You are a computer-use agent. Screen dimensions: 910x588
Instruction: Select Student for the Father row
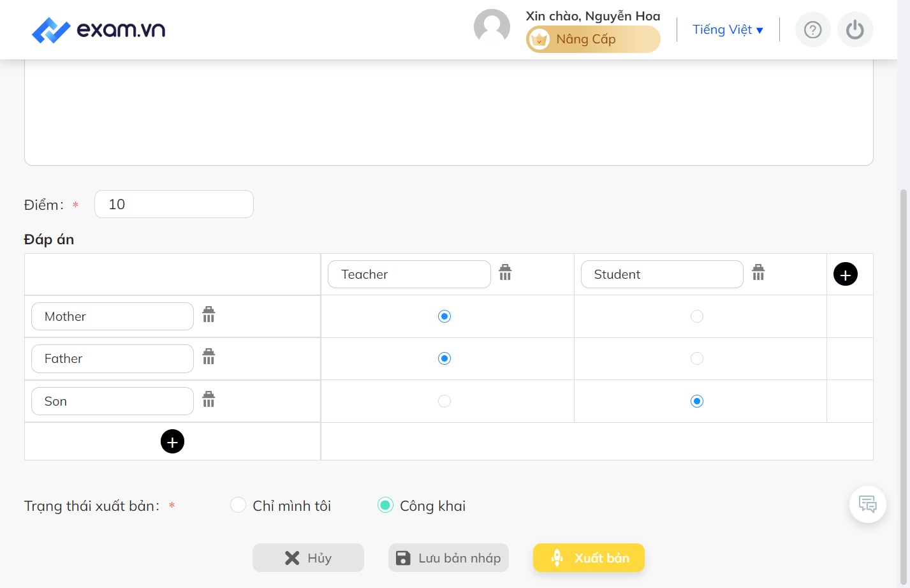pyautogui.click(x=697, y=358)
